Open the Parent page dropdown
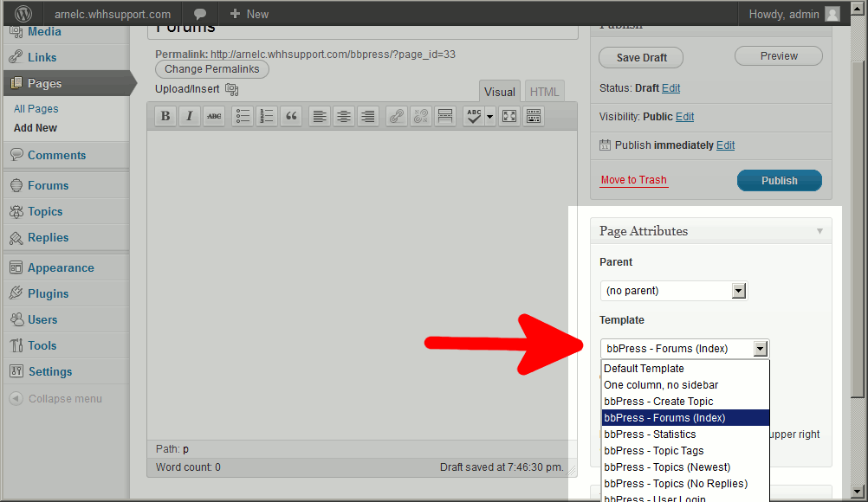 point(673,291)
